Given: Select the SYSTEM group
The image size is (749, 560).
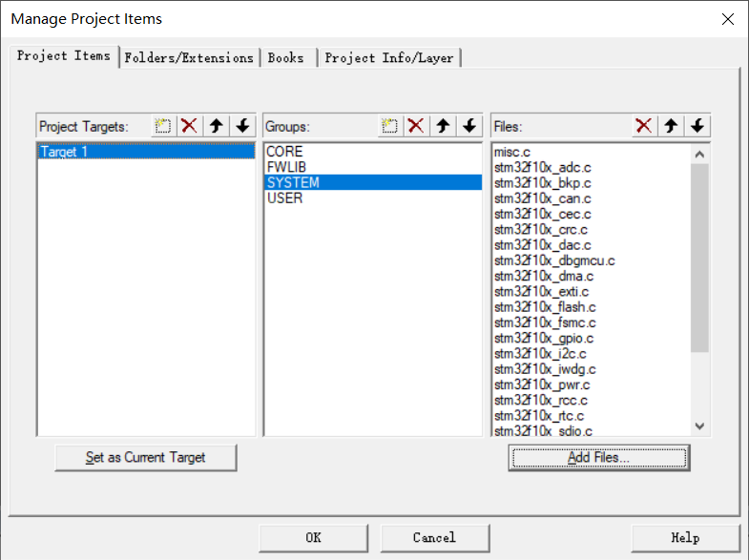Looking at the screenshot, I should coord(372,182).
